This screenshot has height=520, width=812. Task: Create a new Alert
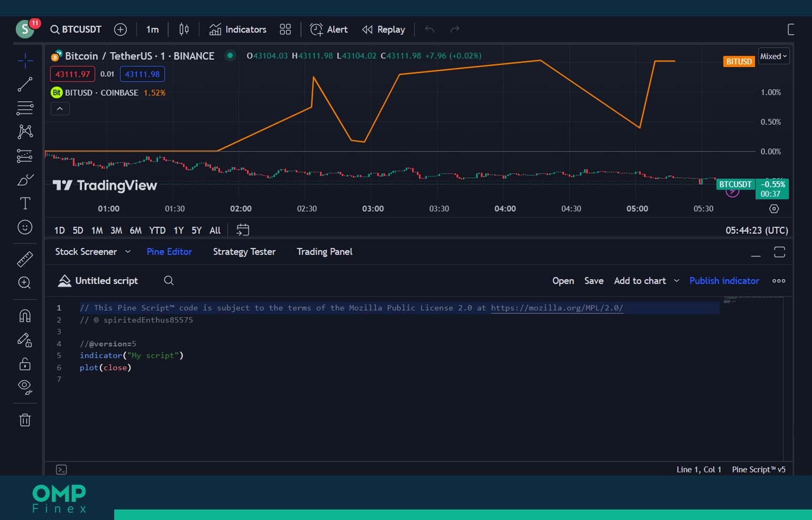tap(328, 29)
